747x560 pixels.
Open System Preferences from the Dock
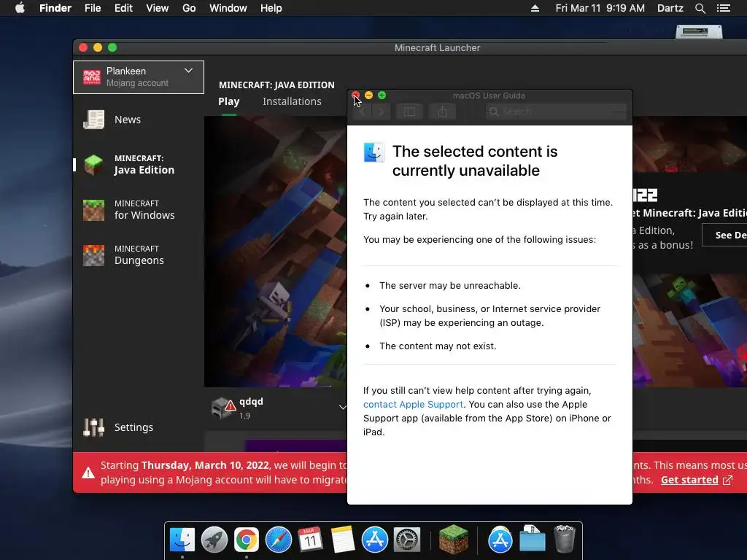click(406, 540)
